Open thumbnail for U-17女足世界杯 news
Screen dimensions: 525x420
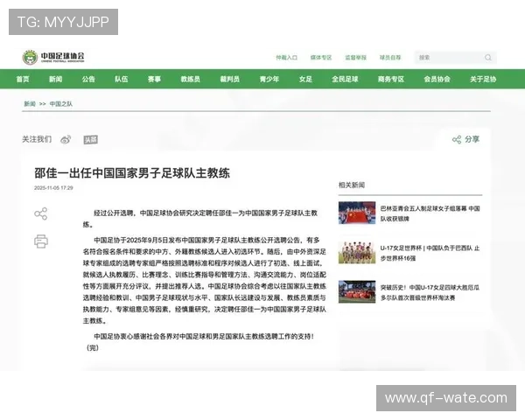357,252
